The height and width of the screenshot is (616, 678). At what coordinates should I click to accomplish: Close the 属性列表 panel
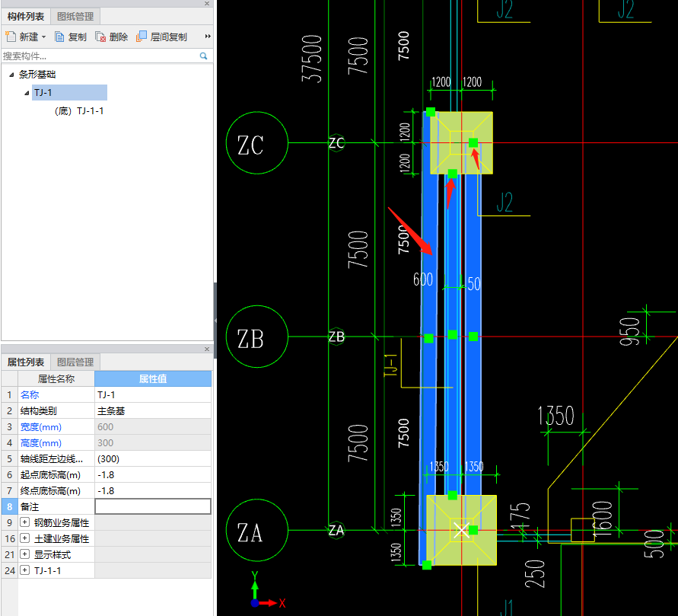207,349
